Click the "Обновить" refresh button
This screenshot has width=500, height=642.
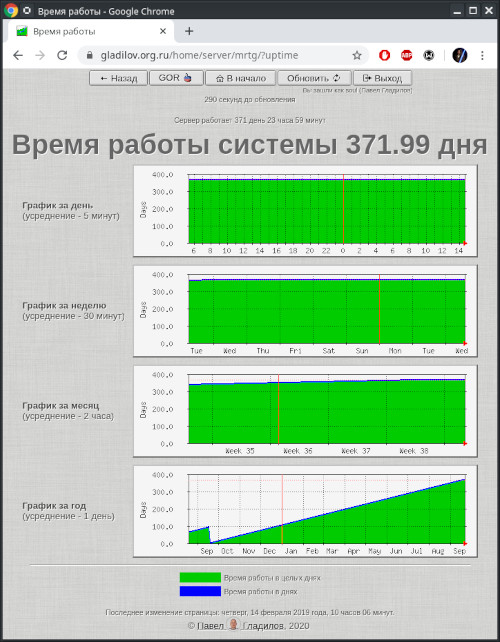[x=314, y=78]
